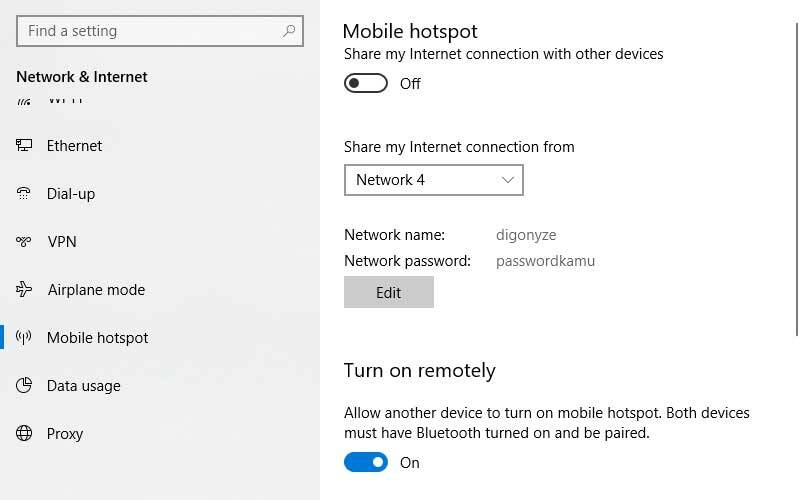Click the search magnifier icon
Screen dimensions: 799x500
click(289, 31)
